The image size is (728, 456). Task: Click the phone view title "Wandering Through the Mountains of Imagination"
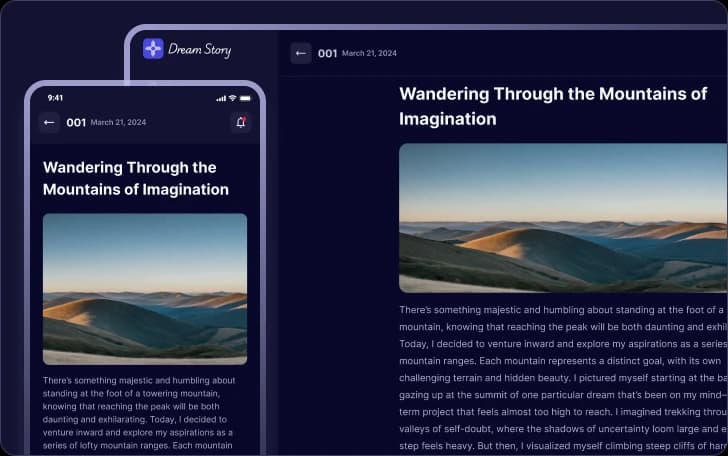coord(136,178)
